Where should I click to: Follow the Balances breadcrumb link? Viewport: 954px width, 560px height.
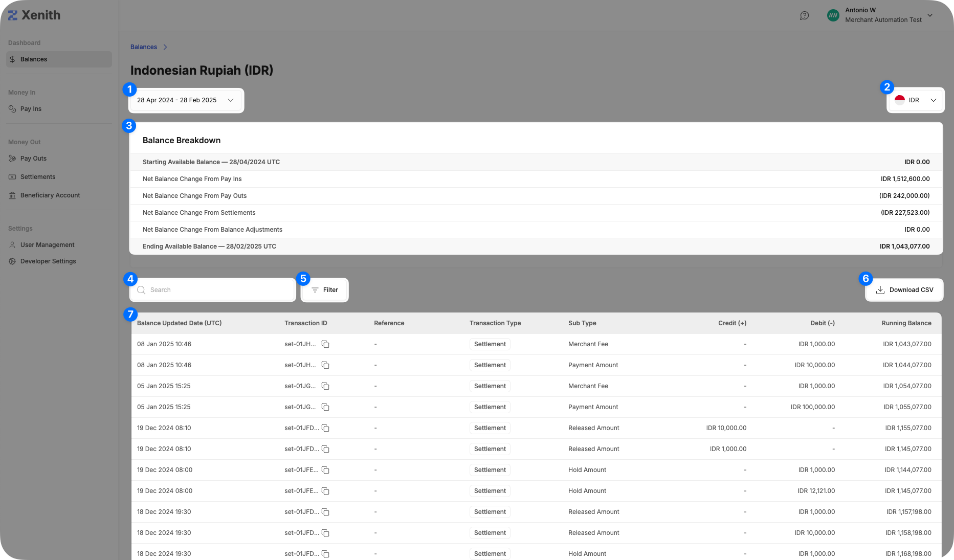(x=144, y=47)
